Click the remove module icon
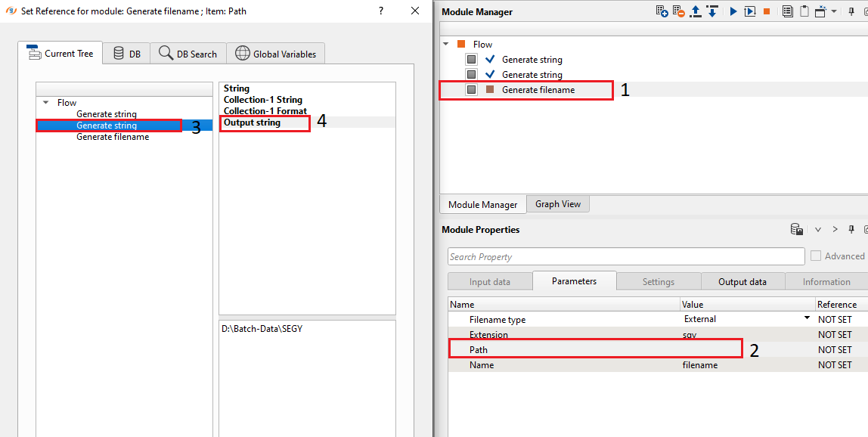Screen dimensions: 868x437 680,11
